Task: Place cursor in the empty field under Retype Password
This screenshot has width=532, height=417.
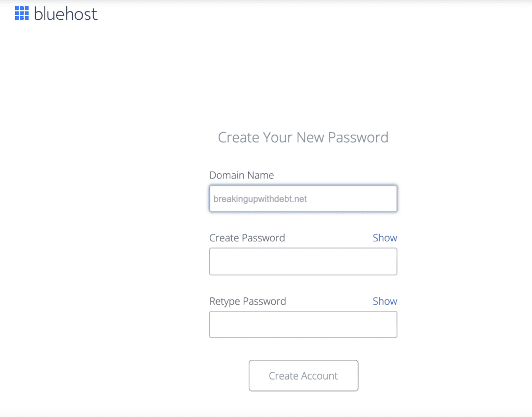Action: point(303,324)
